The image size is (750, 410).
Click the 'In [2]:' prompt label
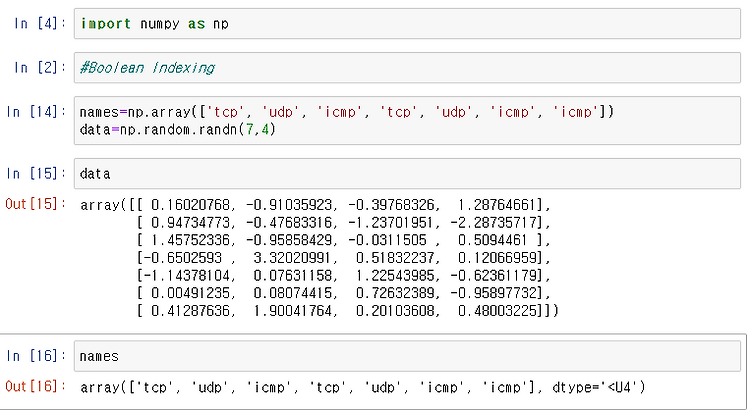point(40,67)
